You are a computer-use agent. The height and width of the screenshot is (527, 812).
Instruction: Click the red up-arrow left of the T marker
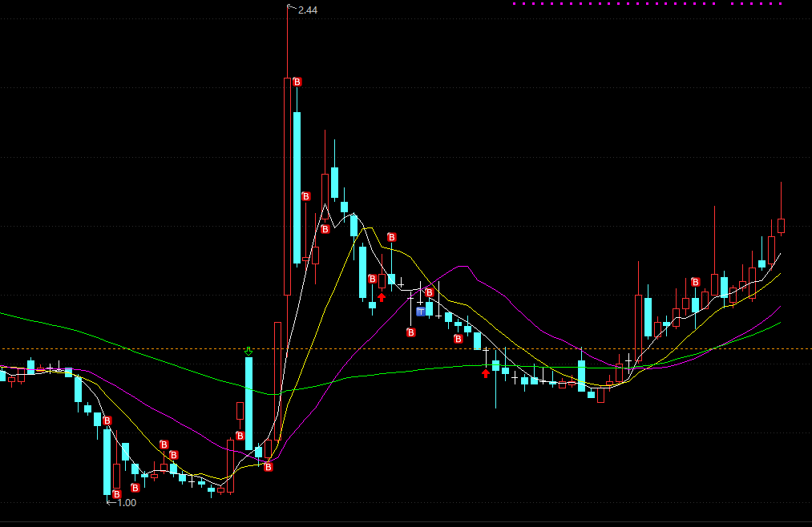(382, 297)
